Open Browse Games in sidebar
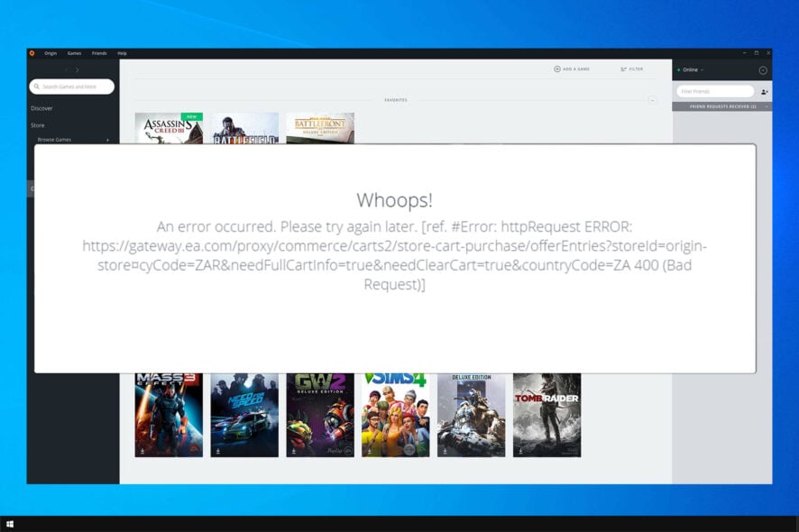The width and height of the screenshot is (799, 532). [54, 140]
